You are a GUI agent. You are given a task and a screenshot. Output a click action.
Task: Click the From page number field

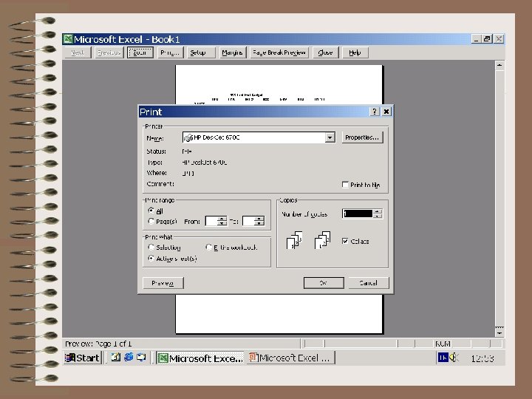(212, 221)
